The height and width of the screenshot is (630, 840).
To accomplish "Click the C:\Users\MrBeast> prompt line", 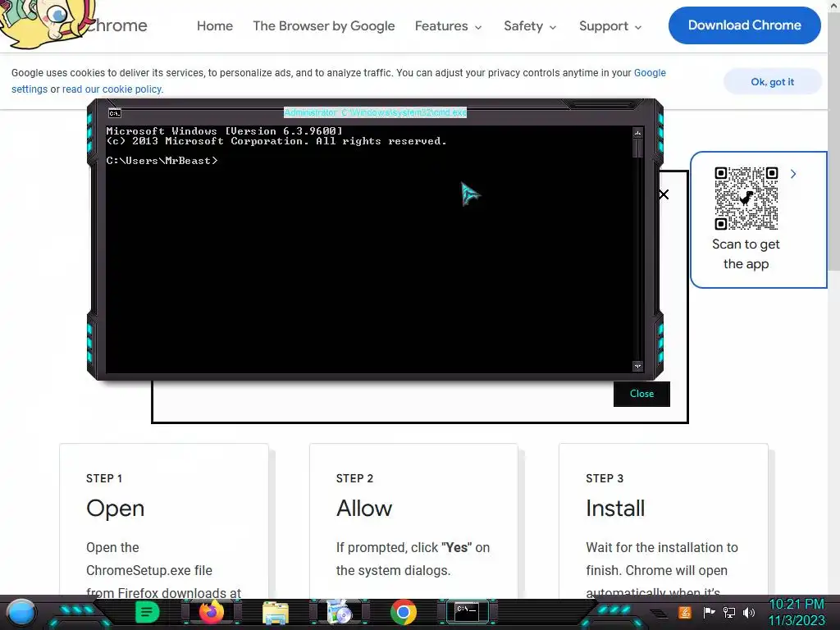I will (162, 160).
